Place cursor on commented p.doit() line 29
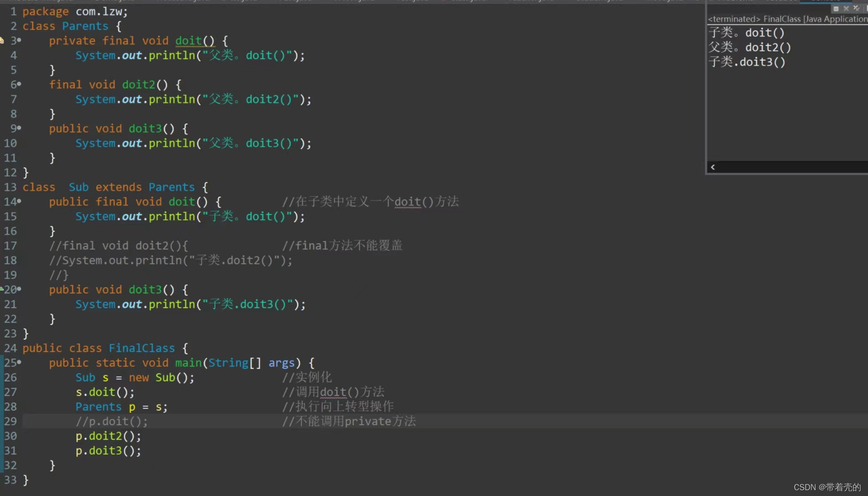The image size is (868, 496). coord(111,421)
